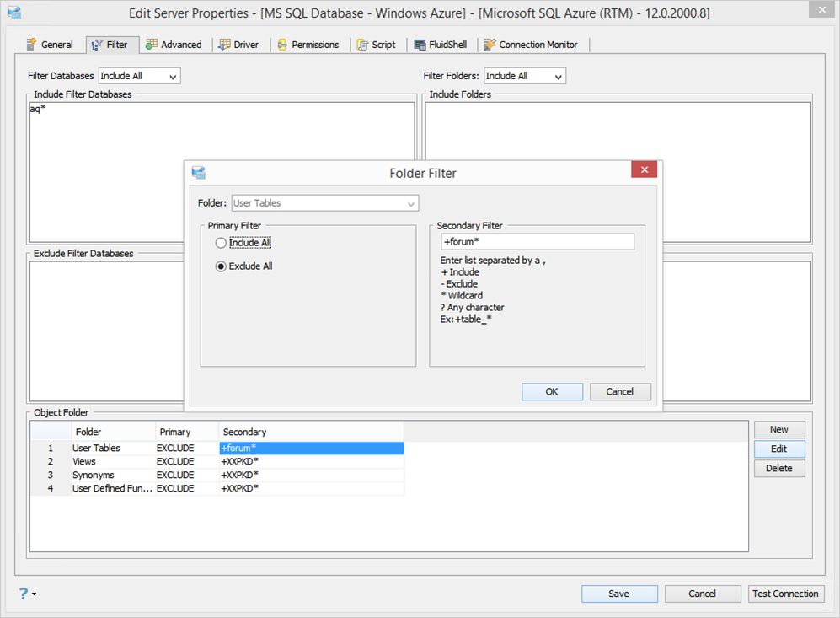Click the Script tab icon

(x=362, y=45)
